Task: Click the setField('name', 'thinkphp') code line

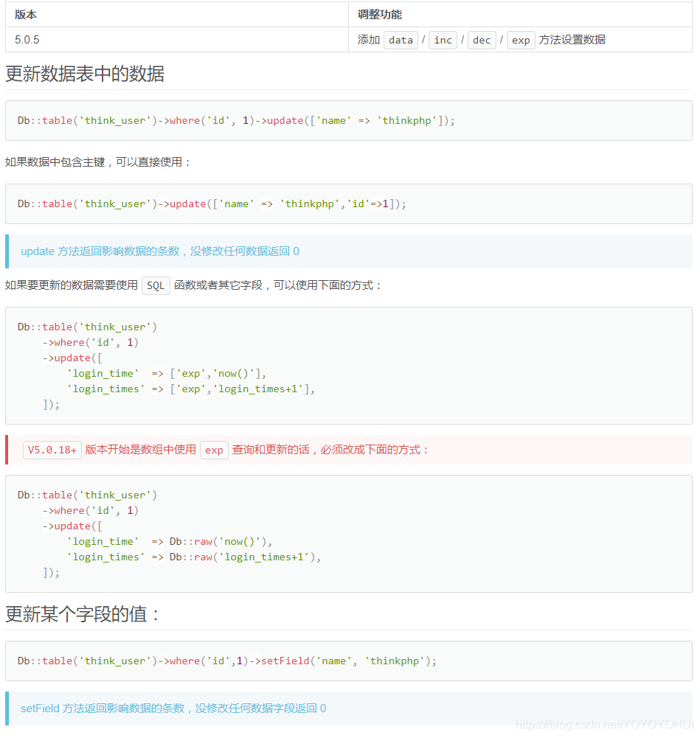Action: click(x=227, y=661)
